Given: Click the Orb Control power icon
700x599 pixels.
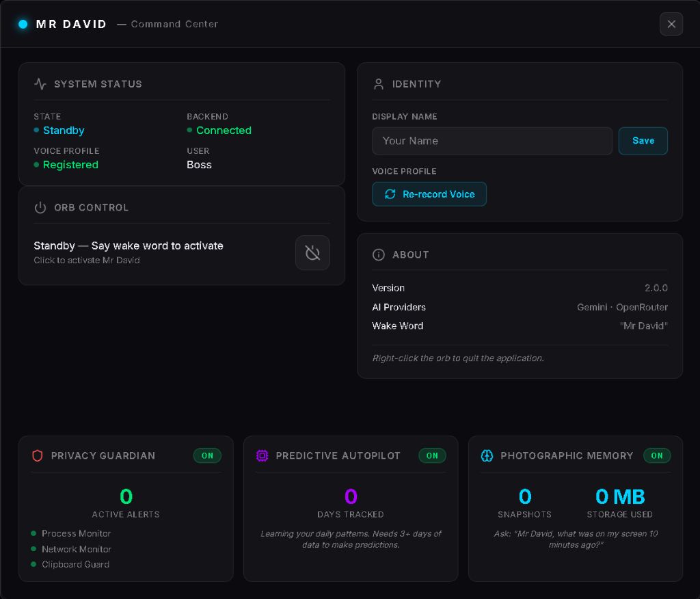Looking at the screenshot, I should coord(40,208).
